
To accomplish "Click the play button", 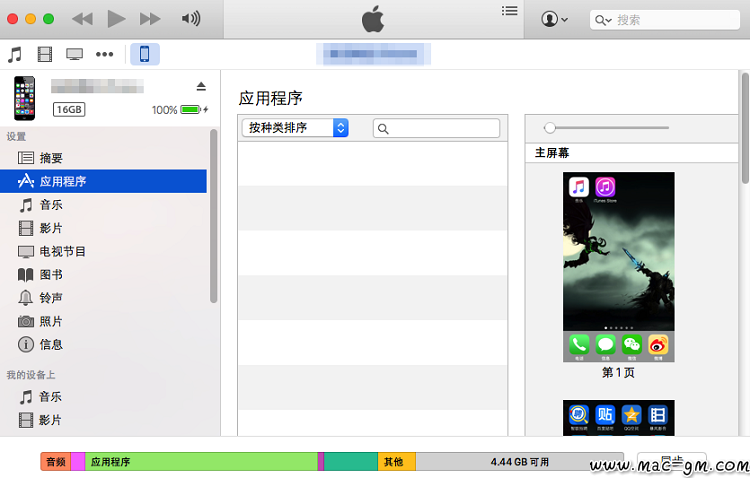I will tap(116, 19).
